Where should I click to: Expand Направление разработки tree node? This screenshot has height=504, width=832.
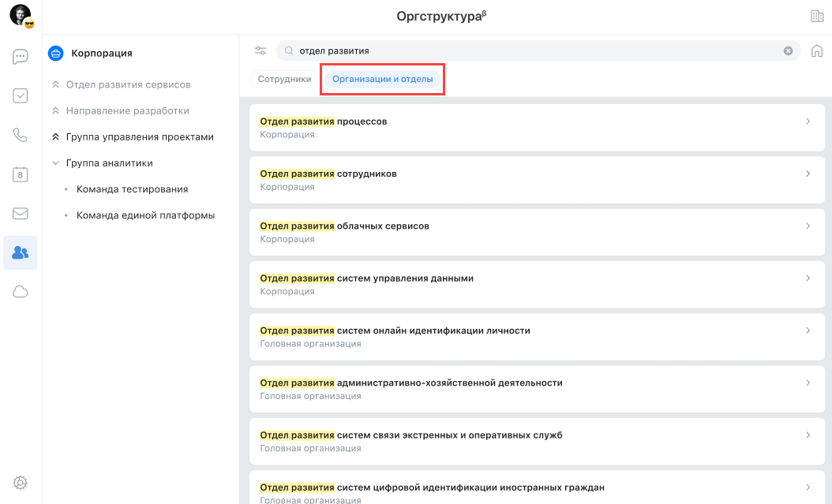[55, 111]
